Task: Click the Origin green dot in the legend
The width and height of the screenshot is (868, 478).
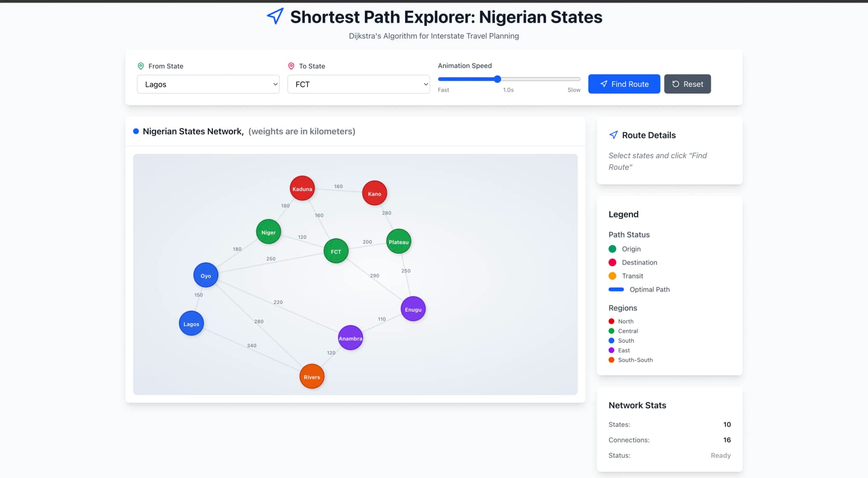Action: click(613, 249)
